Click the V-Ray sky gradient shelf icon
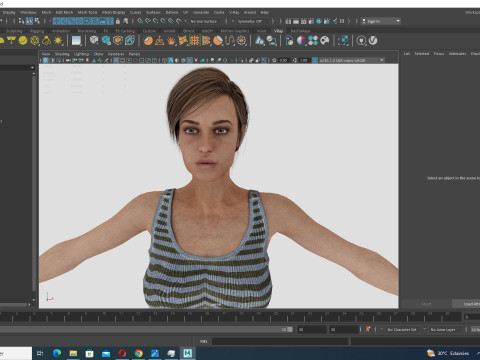The image size is (480, 360). 76,41
